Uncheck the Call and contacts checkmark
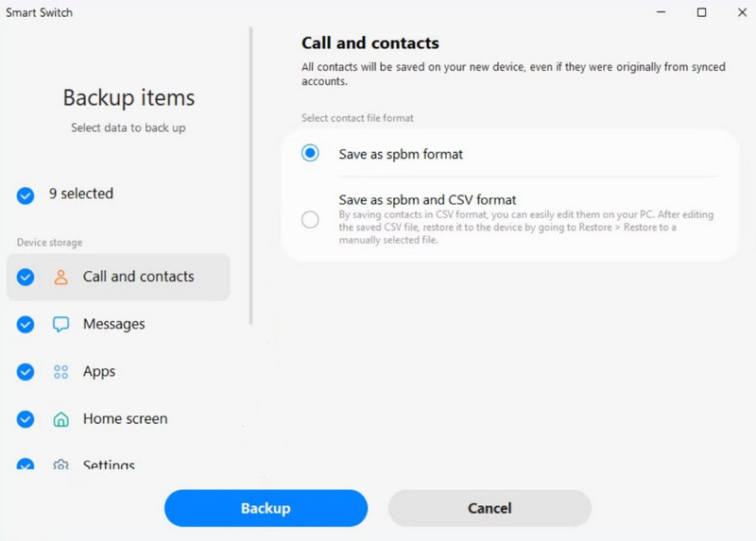Viewport: 756px width, 541px height. tap(26, 277)
